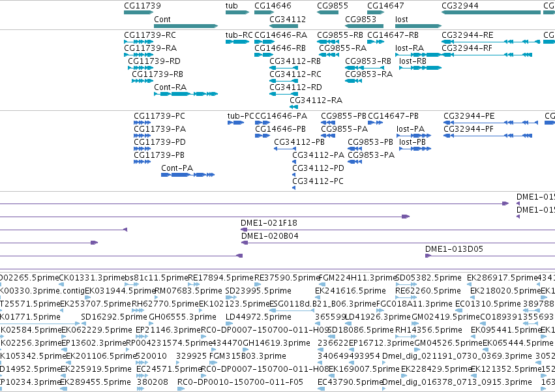Click transcript CG34112-RB
Image resolution: width=555 pixels, height=392 pixels.
pos(284,68)
